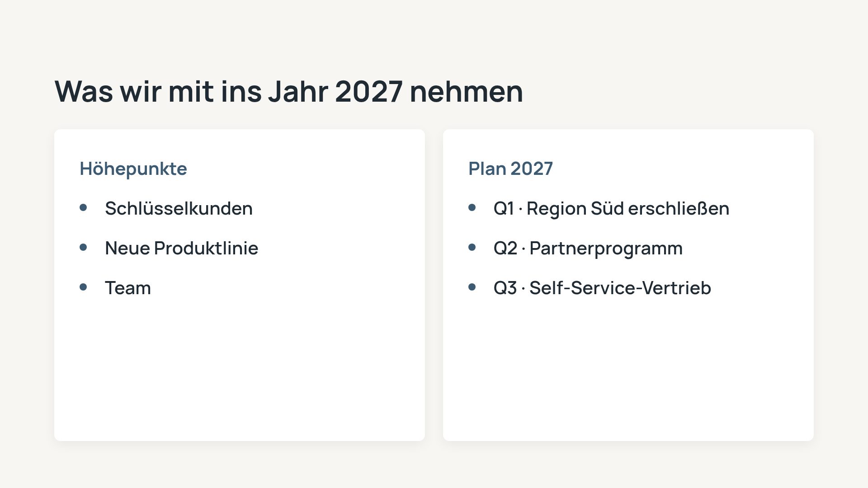
Task: Select the Plan 2027 heading
Action: click(510, 169)
